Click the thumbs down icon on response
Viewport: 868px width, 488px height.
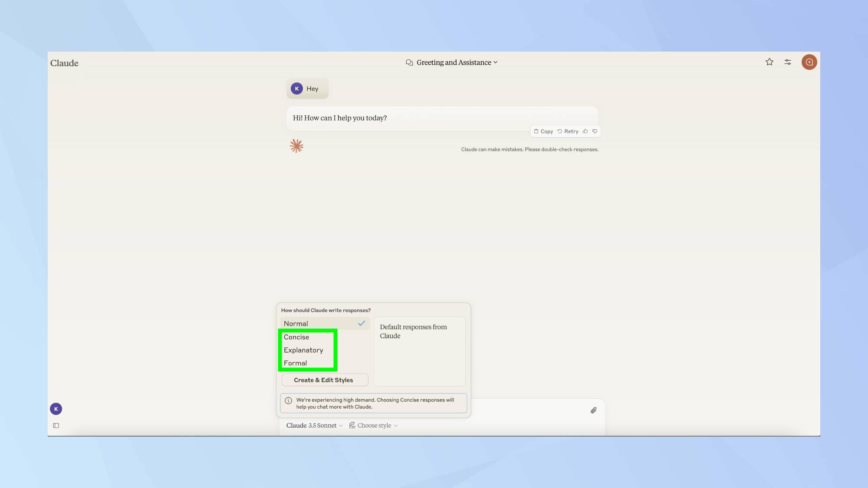595,131
